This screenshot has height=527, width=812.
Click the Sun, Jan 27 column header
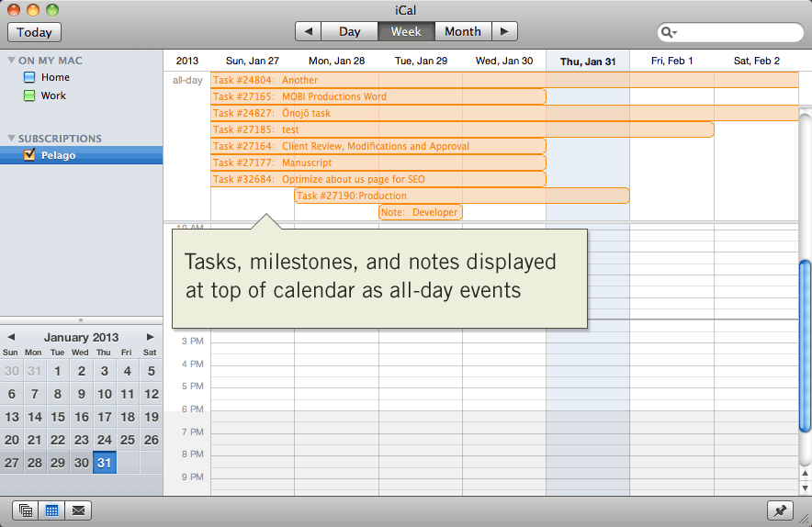(x=253, y=61)
